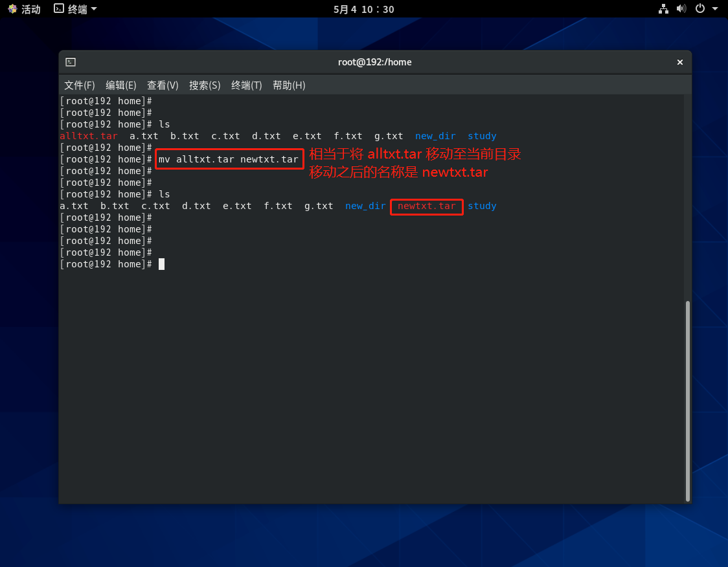Select the 搜索(S) menu
The width and height of the screenshot is (728, 567).
click(x=205, y=85)
